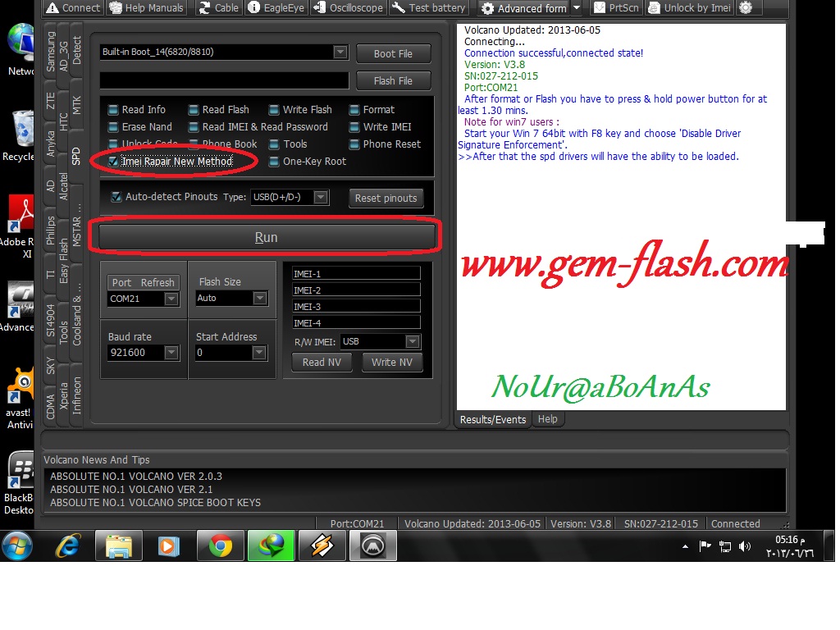Open Unlock by Imei tool

690,7
